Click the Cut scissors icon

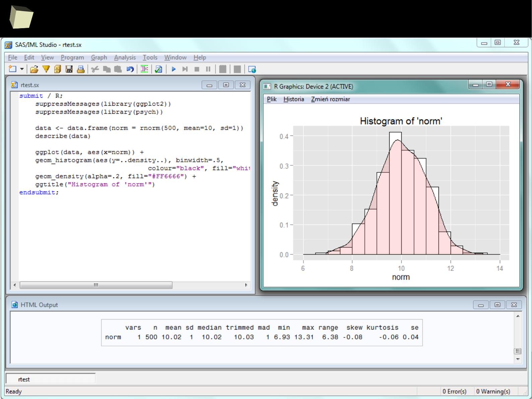(x=95, y=69)
